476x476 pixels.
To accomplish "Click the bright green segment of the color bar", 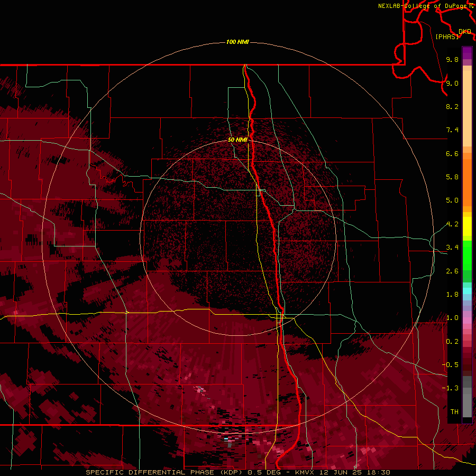I will [x=467, y=255].
